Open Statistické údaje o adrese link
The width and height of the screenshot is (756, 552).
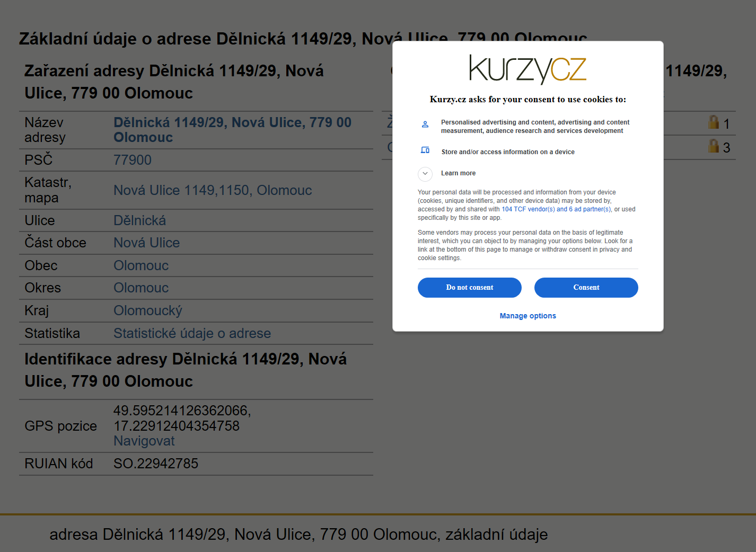pyautogui.click(x=192, y=333)
